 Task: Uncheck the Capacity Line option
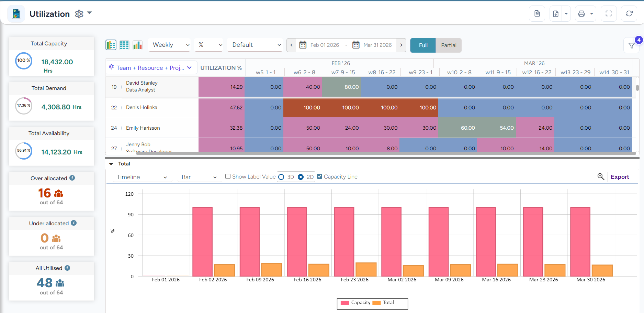pyautogui.click(x=319, y=176)
